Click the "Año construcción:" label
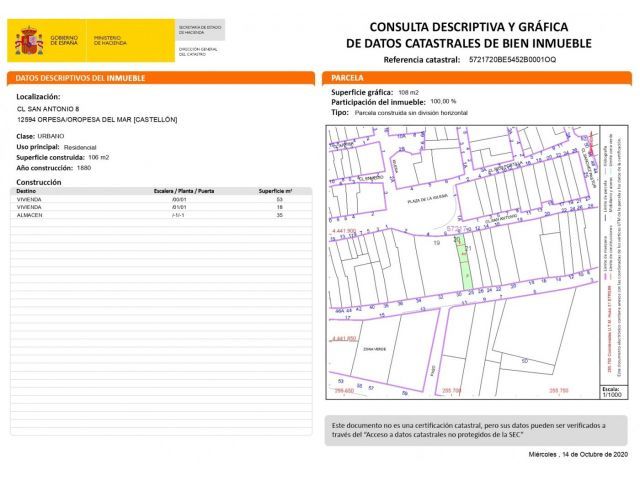The image size is (640, 480). (x=44, y=168)
